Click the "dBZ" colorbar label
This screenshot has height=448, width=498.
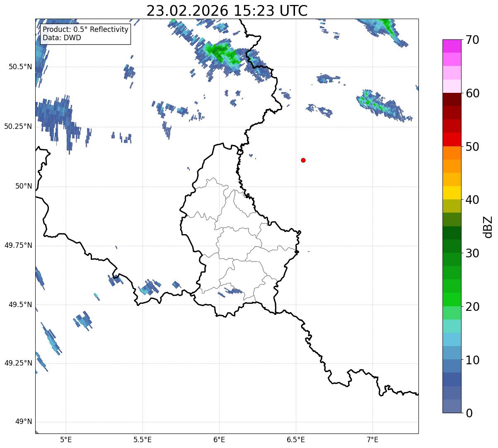(488, 226)
